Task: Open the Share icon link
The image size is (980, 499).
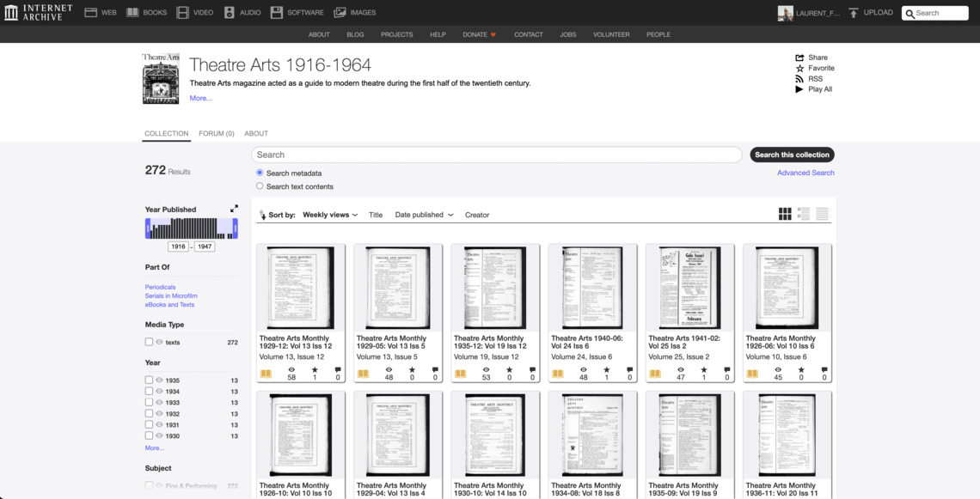Action: pos(799,58)
